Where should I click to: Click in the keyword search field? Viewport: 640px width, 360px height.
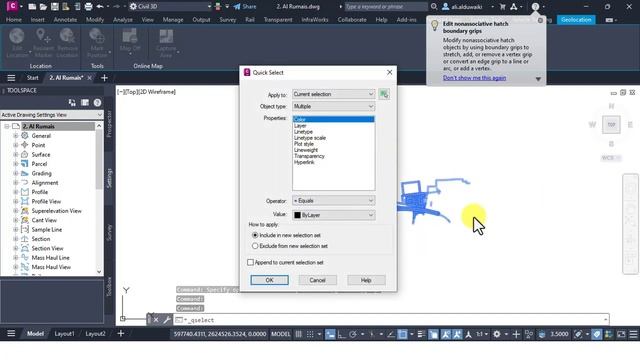(386, 7)
